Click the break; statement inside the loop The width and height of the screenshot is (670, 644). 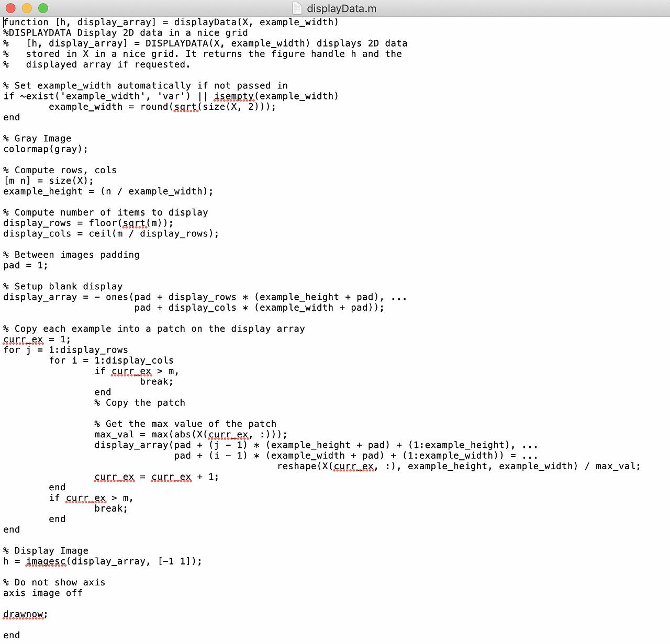point(156,381)
